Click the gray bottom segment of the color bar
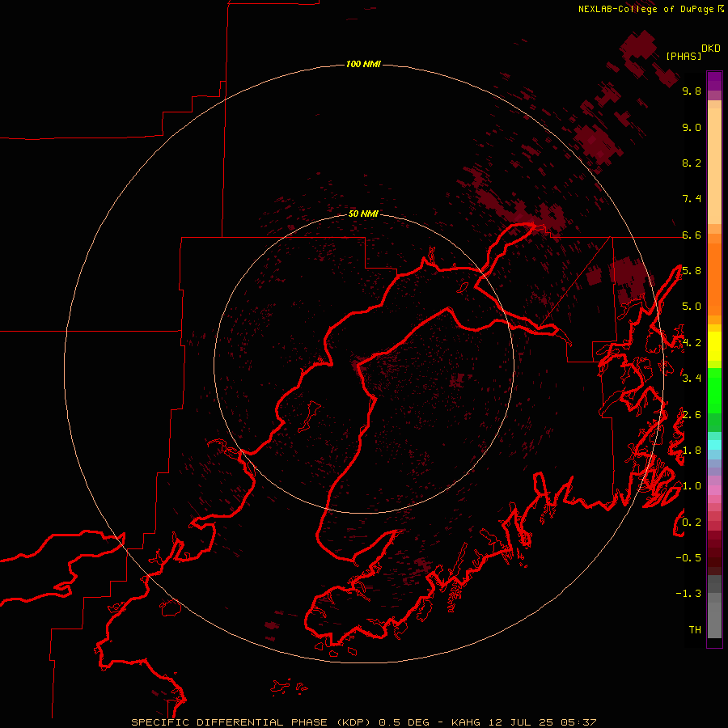The height and width of the screenshot is (728, 728). pos(714,620)
